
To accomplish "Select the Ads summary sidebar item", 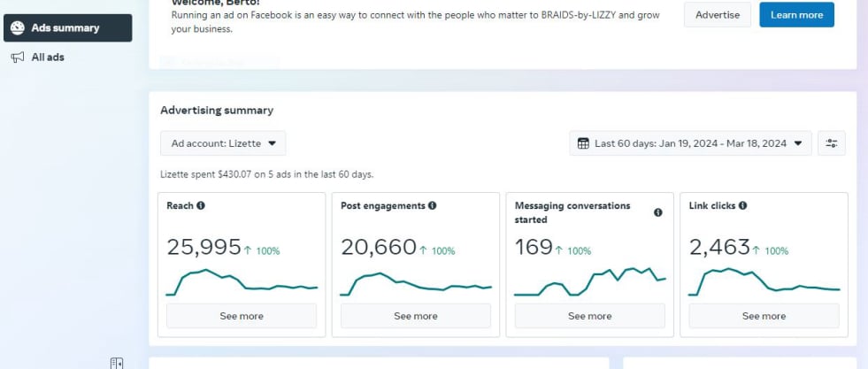I will [67, 27].
